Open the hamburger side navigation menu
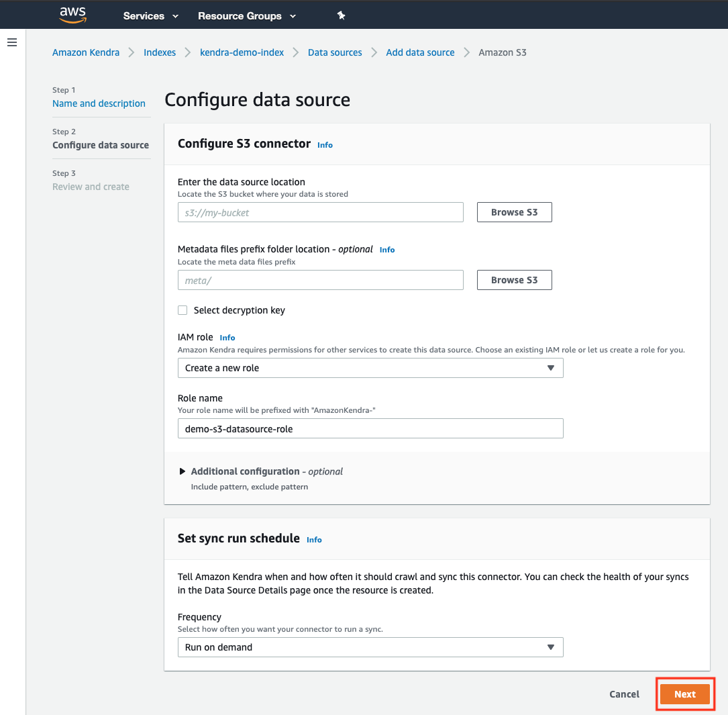This screenshot has height=715, width=728. (12, 43)
